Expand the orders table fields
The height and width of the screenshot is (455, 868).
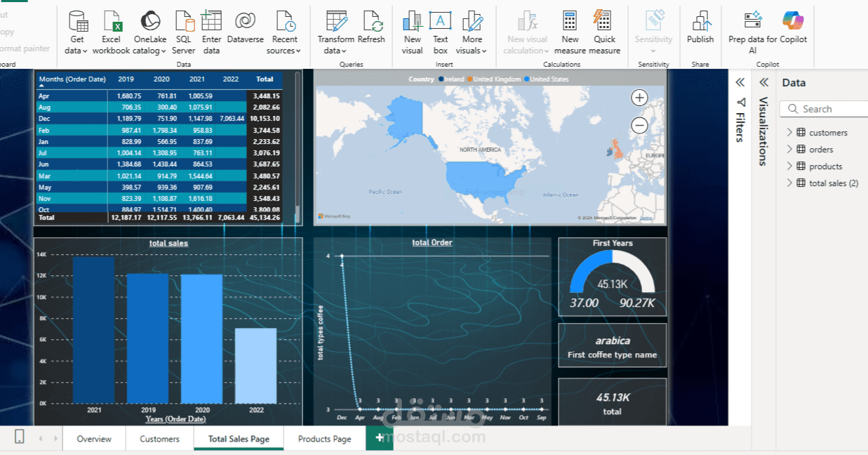(x=789, y=150)
